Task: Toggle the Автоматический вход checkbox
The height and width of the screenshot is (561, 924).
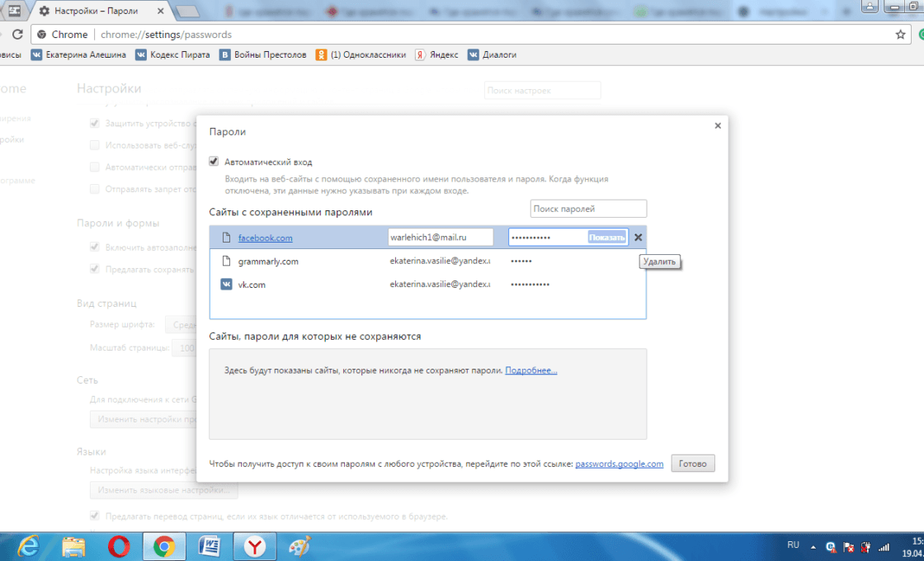Action: (214, 162)
